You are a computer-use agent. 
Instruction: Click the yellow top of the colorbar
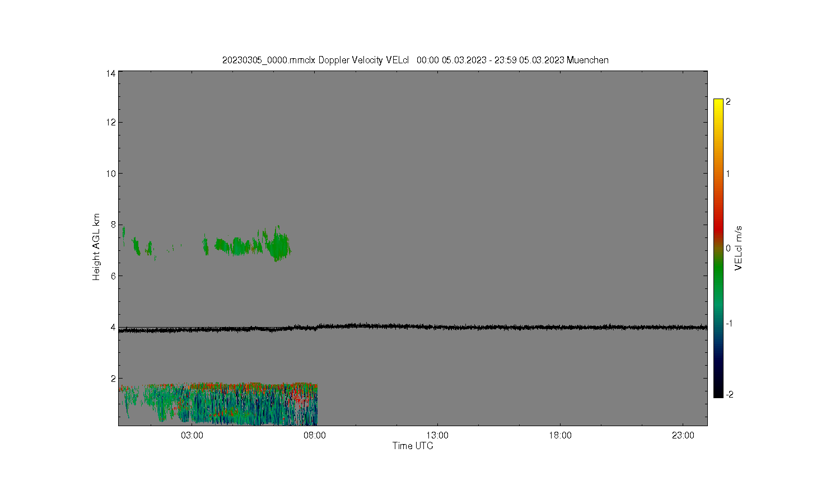pos(718,105)
